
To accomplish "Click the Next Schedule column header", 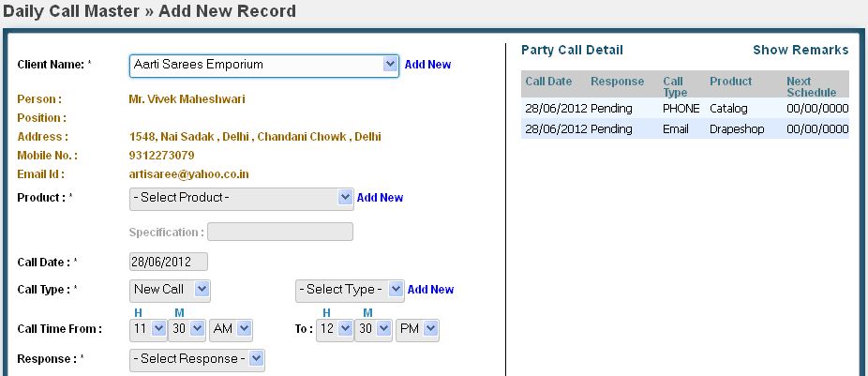I will (x=811, y=86).
